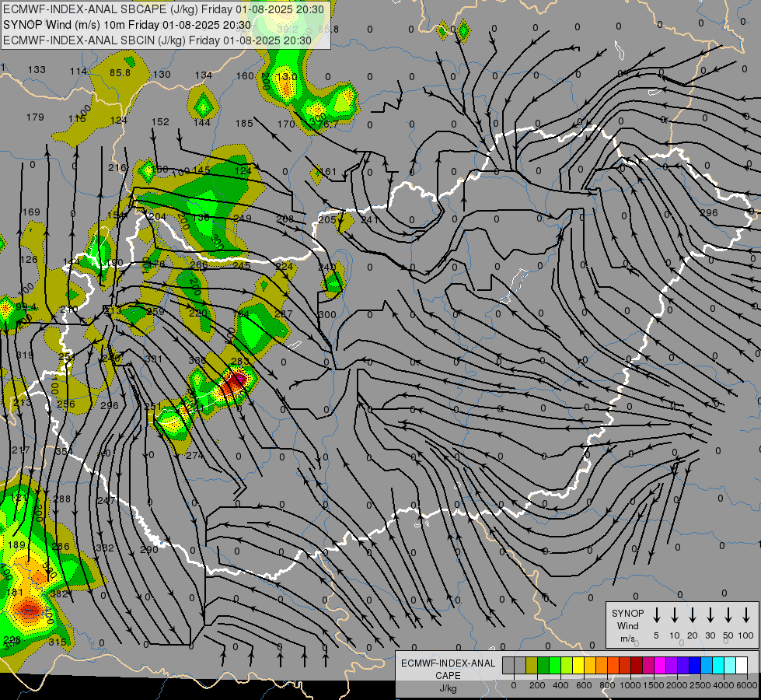This screenshot has width=761, height=700.
Task: Pick the olive swatch in the CAPE legend
Action: 532,665
